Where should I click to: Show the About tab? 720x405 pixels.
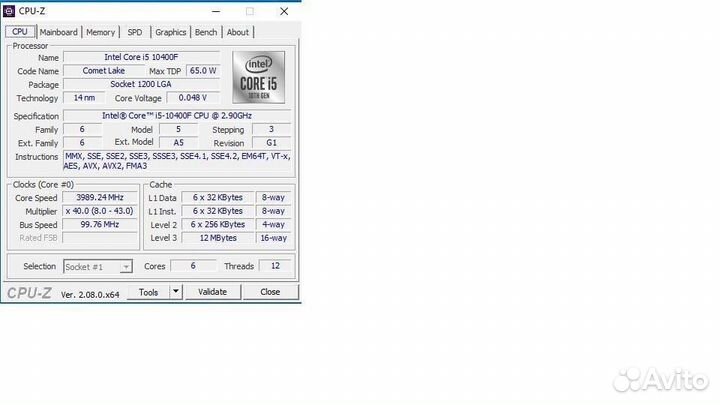click(238, 32)
